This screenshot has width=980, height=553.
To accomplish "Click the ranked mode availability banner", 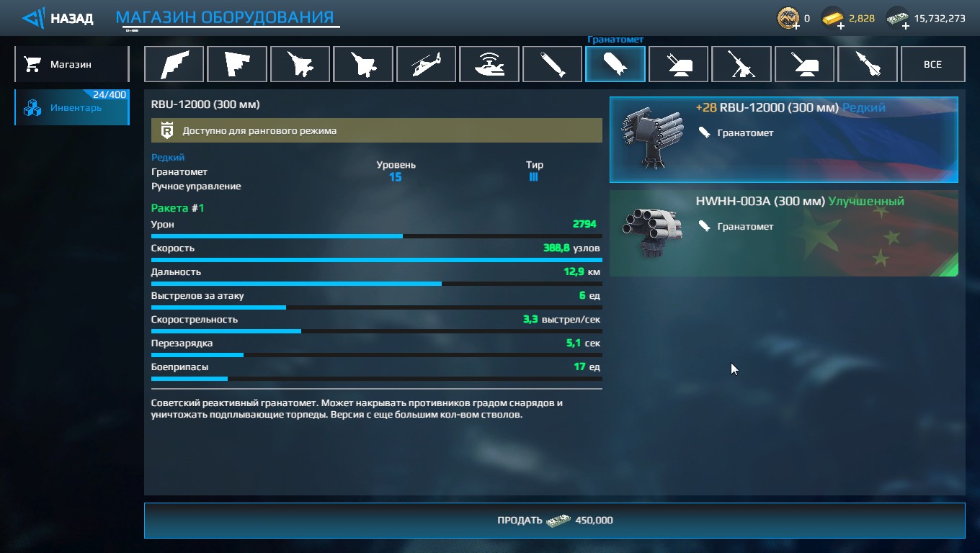I will click(x=376, y=130).
